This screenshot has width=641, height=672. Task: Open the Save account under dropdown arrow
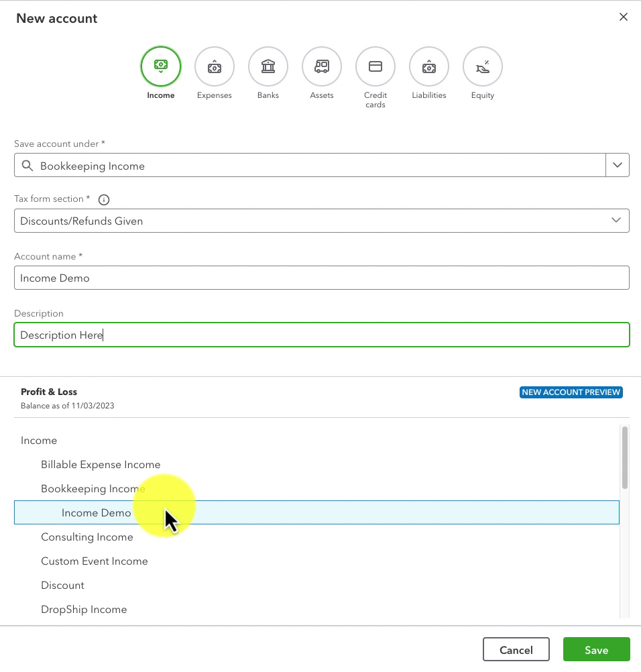click(x=618, y=165)
